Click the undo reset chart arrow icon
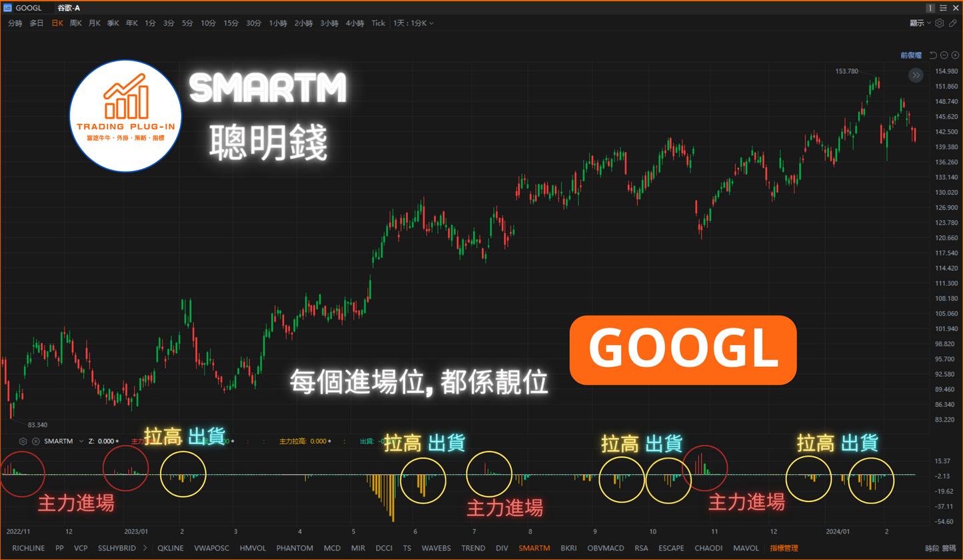963x560 pixels. click(x=933, y=55)
